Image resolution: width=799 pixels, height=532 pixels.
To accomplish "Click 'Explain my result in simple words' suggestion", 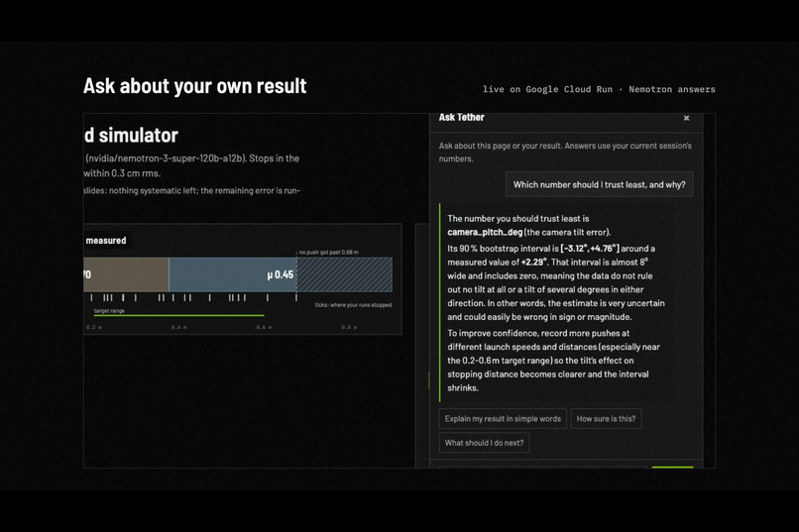I will [503, 418].
